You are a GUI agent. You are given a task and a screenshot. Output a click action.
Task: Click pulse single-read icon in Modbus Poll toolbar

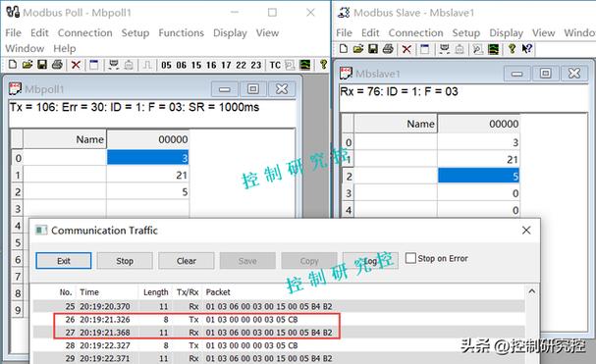click(147, 65)
